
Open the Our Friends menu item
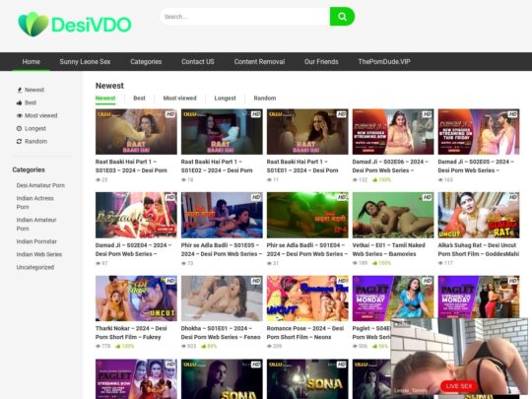point(321,62)
